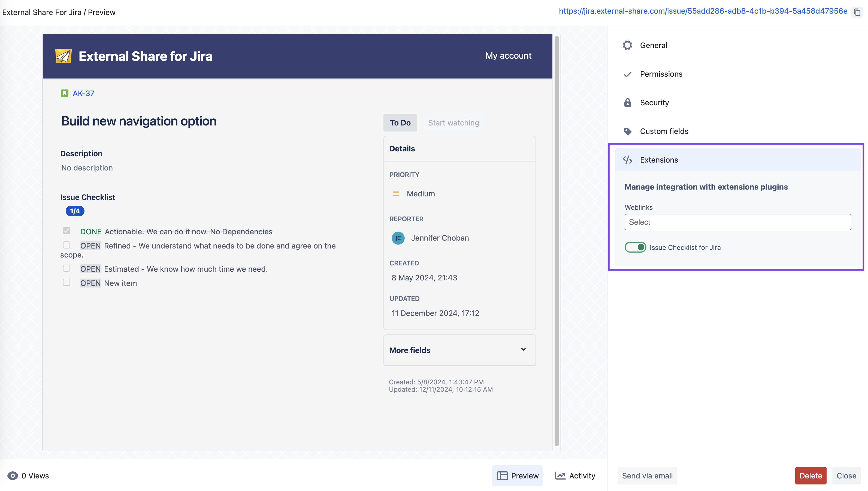Click the copy share link icon
The height and width of the screenshot is (491, 868).
point(857,13)
